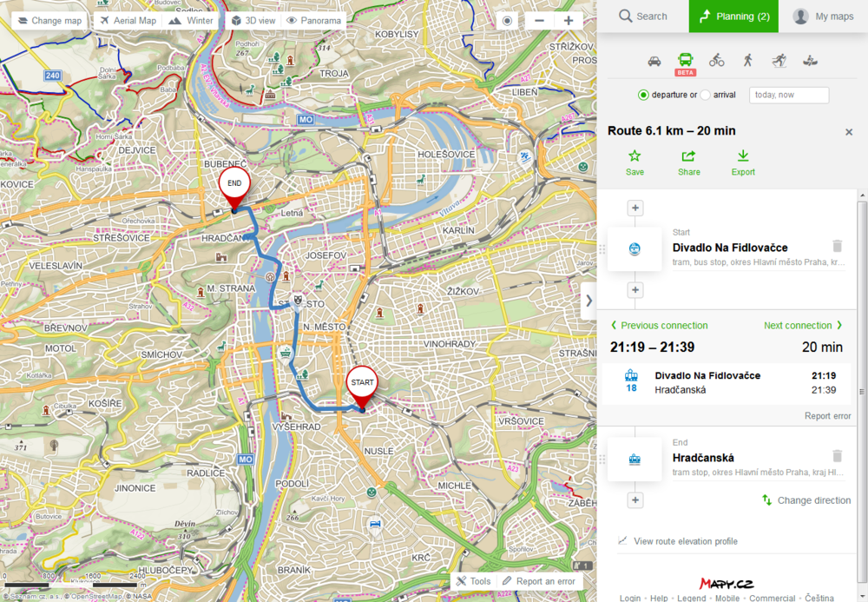Save the route with star icon
Viewport: 868px width, 602px height.
635,162
